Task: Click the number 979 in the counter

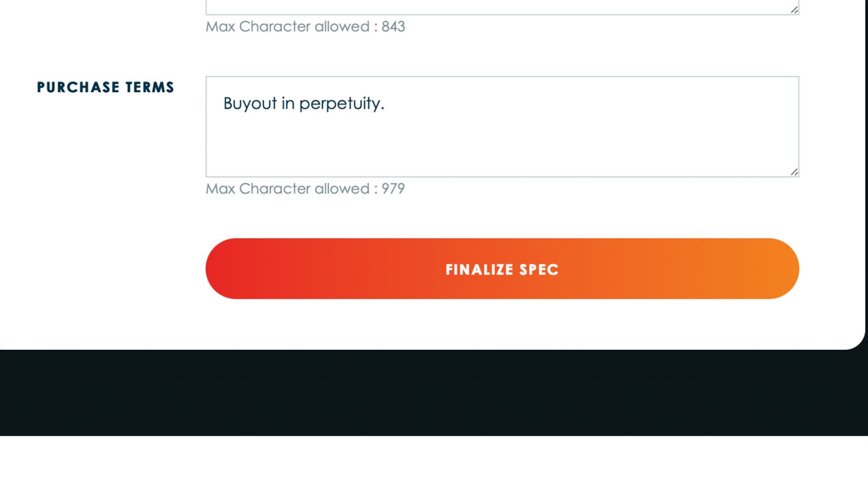Action: (393, 189)
